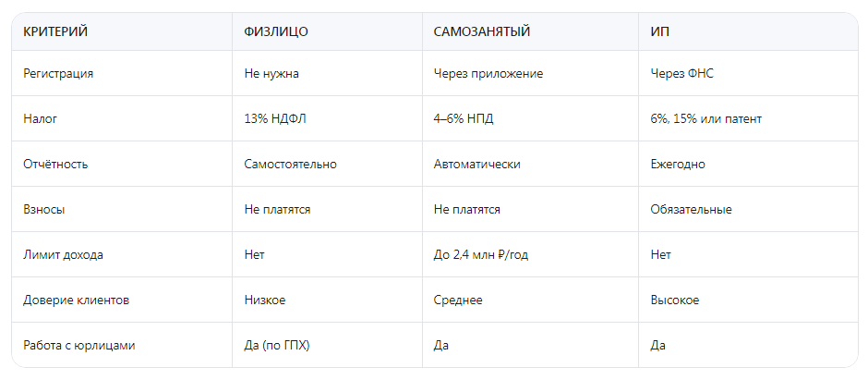Click the САМОЗАНЯТЫЙ column header
Viewport: 868px width, 380px height.
point(482,31)
